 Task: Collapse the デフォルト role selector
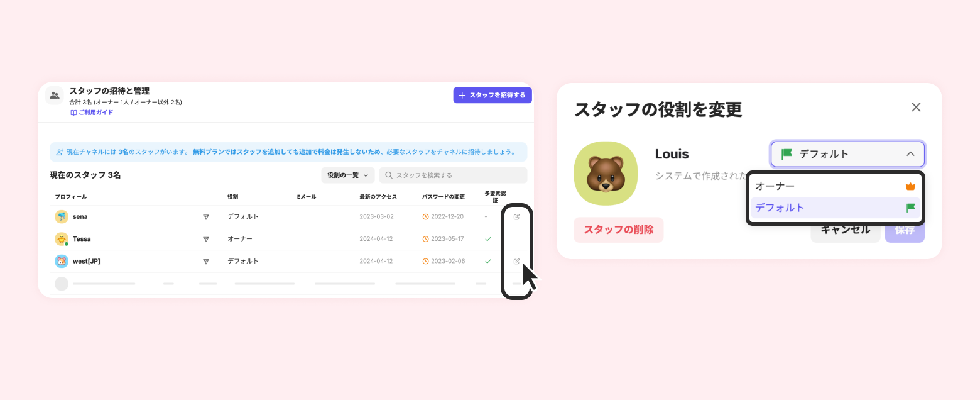[x=847, y=154]
